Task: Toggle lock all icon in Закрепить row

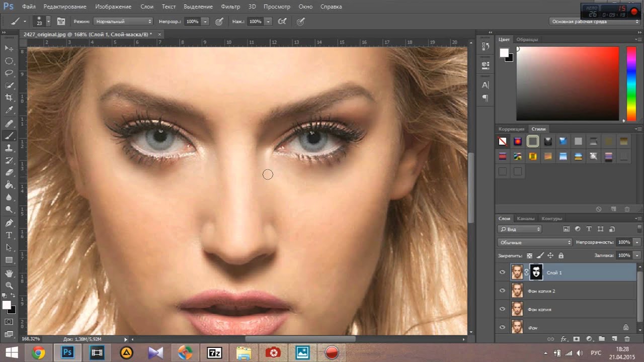Action: 561,255
